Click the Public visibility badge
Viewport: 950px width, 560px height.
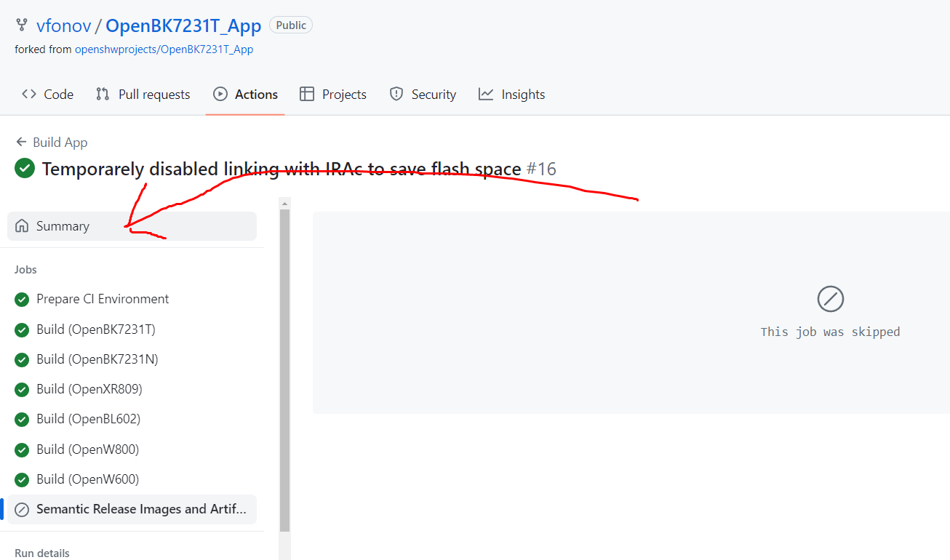291,25
